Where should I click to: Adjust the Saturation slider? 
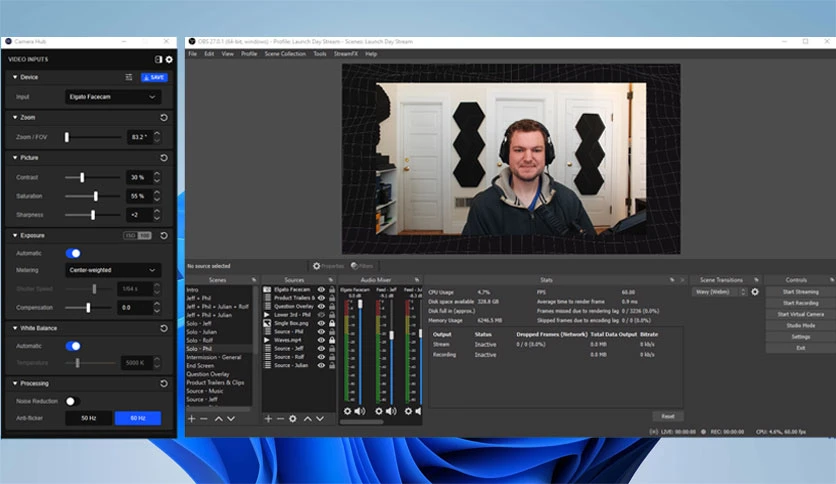point(95,196)
